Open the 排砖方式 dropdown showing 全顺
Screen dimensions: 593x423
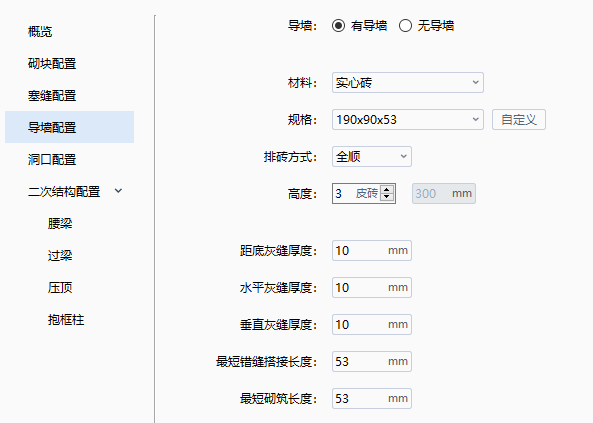(x=372, y=157)
